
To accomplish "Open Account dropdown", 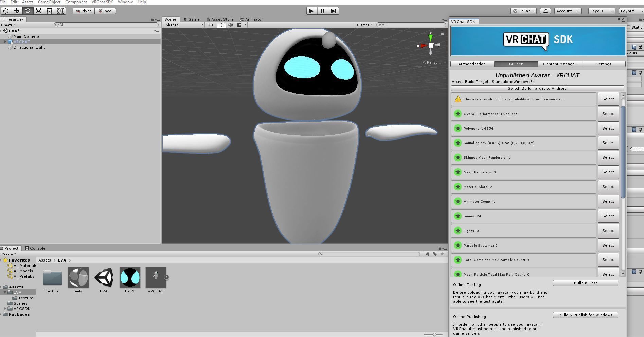I will (x=568, y=11).
